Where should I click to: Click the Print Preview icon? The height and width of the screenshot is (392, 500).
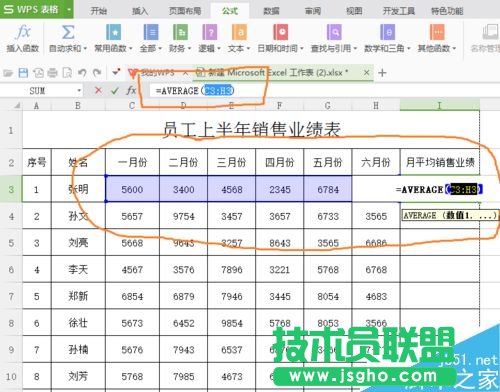coord(67,73)
